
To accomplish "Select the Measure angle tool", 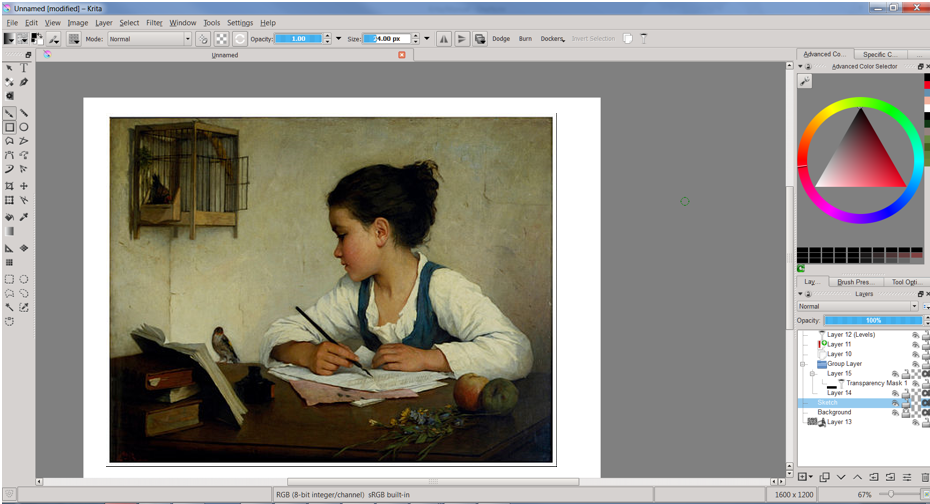I will (9, 248).
